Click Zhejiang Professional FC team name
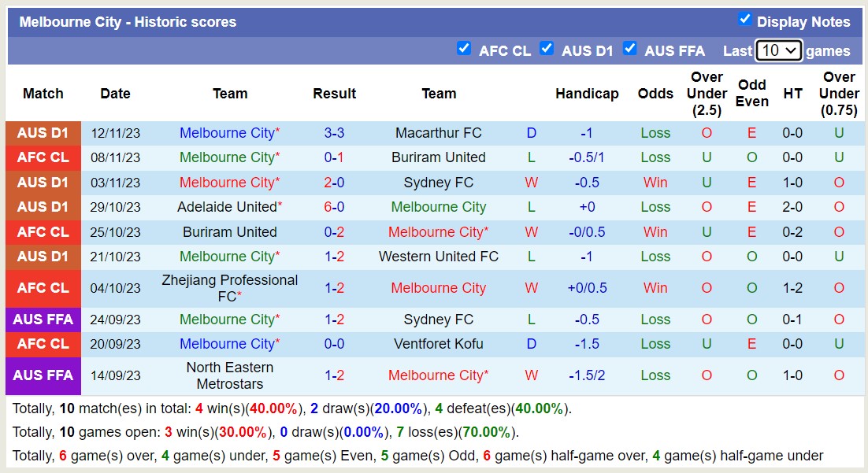The width and height of the screenshot is (868, 473). (229, 288)
